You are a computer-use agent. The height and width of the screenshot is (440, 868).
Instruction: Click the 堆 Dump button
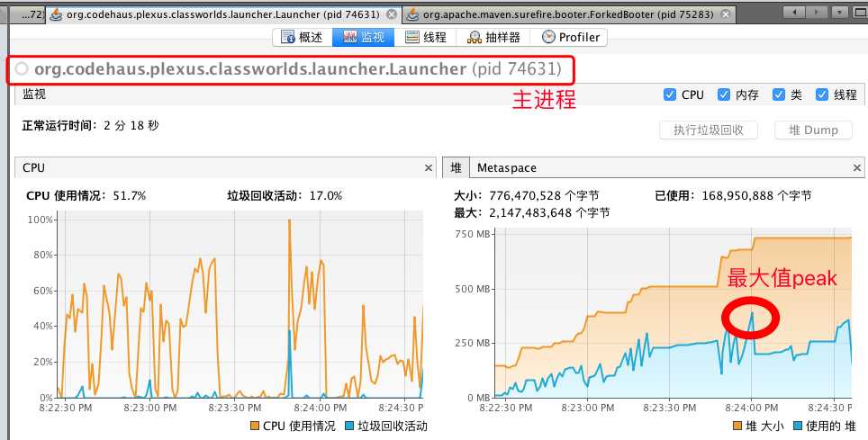pos(813,130)
